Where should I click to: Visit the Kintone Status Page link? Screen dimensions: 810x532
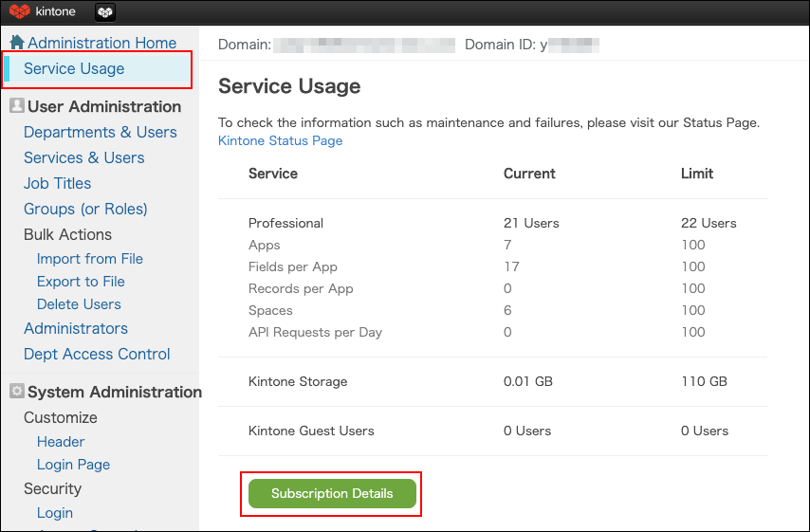click(x=280, y=140)
